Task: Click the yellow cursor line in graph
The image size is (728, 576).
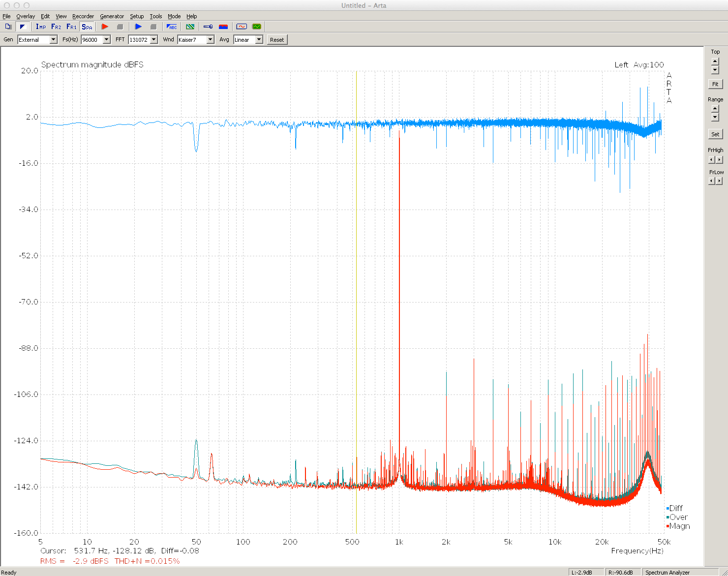Action: 356,302
